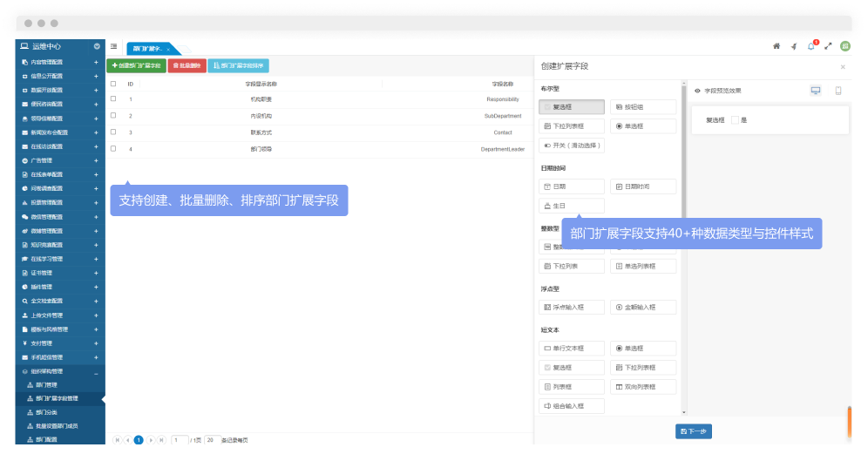
Task: Toggle the 是 checkbox in field preview
Action: pyautogui.click(x=735, y=120)
